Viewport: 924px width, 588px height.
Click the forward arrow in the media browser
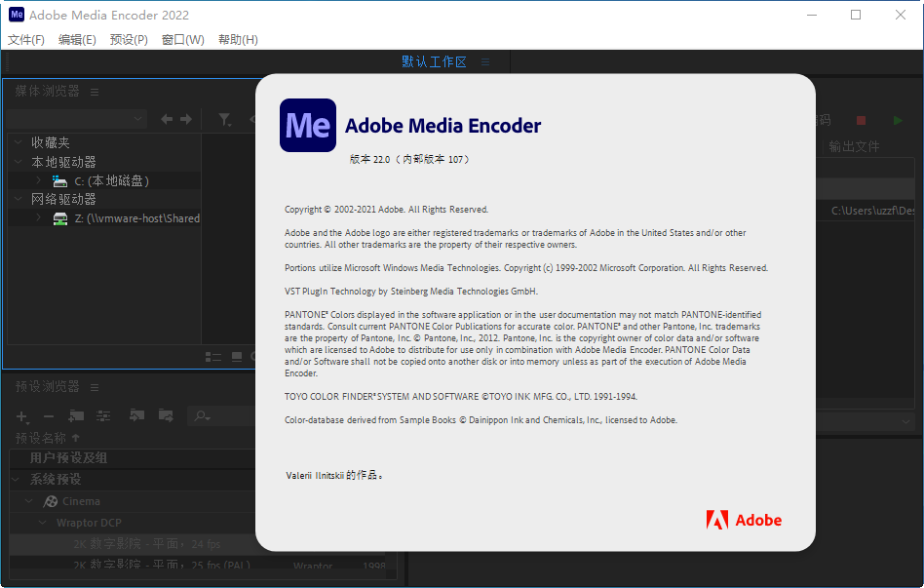click(186, 119)
